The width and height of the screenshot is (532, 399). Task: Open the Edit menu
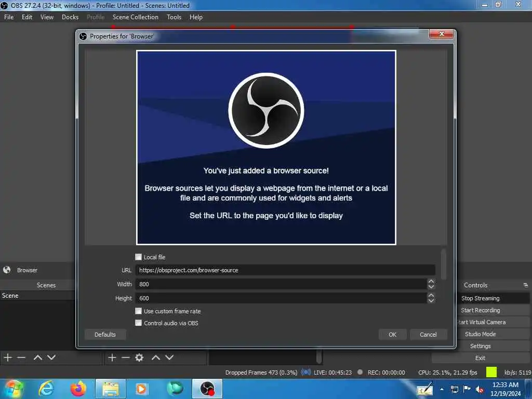point(27,17)
